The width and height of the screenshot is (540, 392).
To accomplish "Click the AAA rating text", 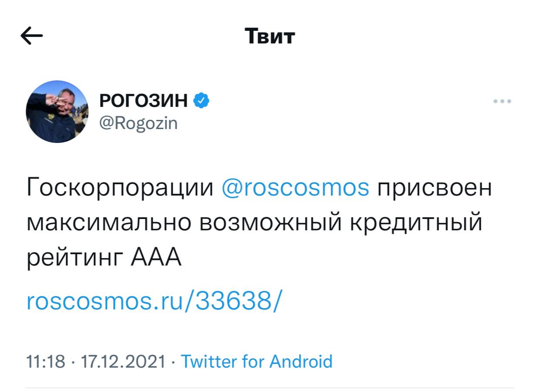I will (x=154, y=258).
